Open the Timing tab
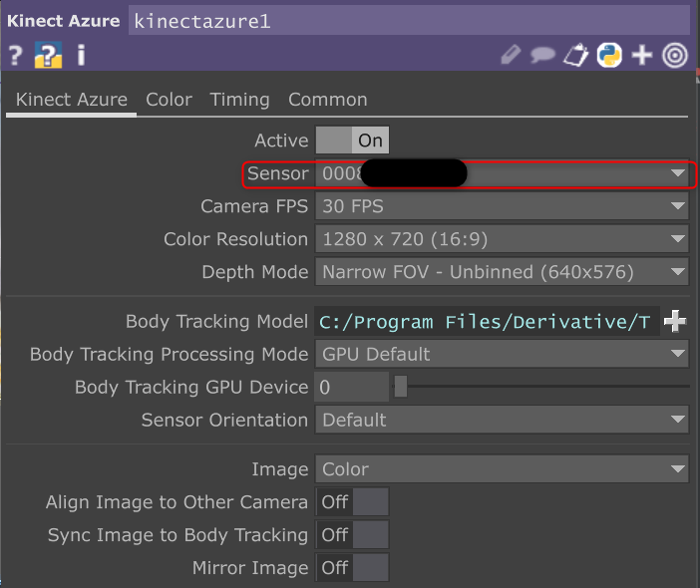The width and height of the screenshot is (700, 588). coord(239,100)
